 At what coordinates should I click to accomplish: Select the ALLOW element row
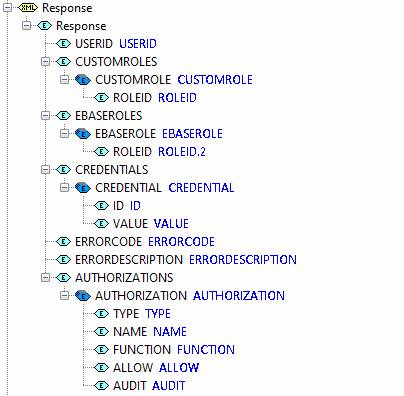point(147,368)
